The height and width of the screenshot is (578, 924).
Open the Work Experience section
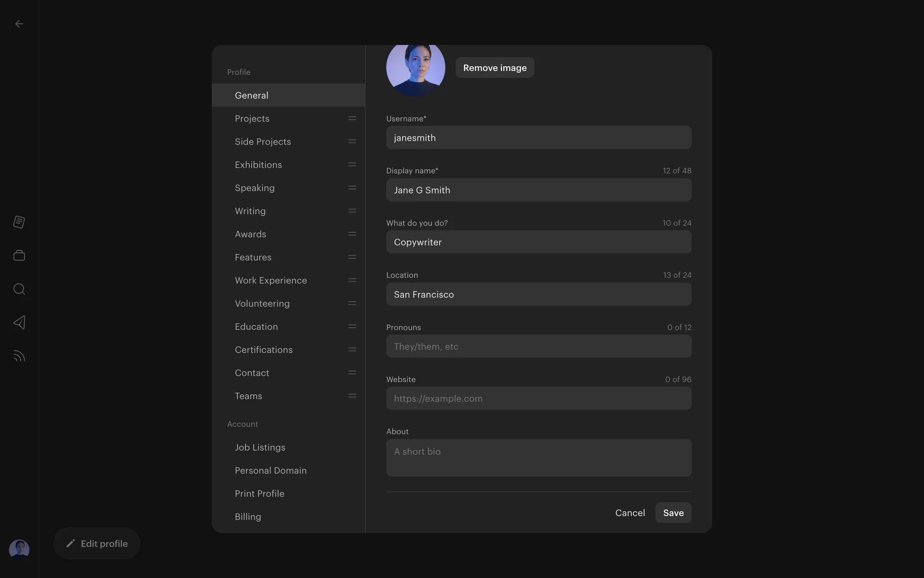[288, 280]
